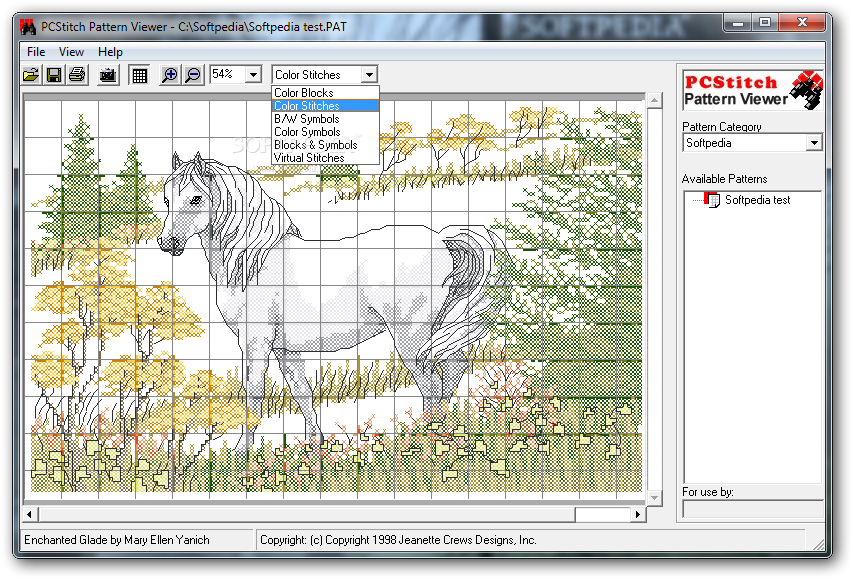This screenshot has height=579, width=853.
Task: Click the horizontal scrollbar left arrow
Action: (30, 514)
